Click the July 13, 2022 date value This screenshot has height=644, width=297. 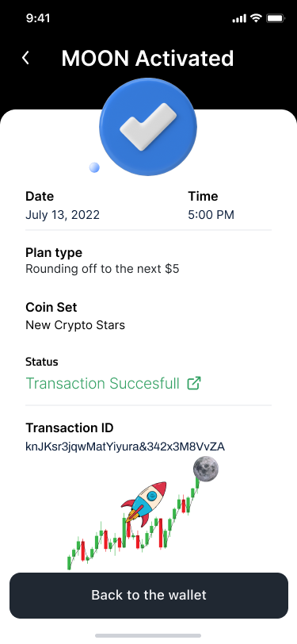coord(63,215)
